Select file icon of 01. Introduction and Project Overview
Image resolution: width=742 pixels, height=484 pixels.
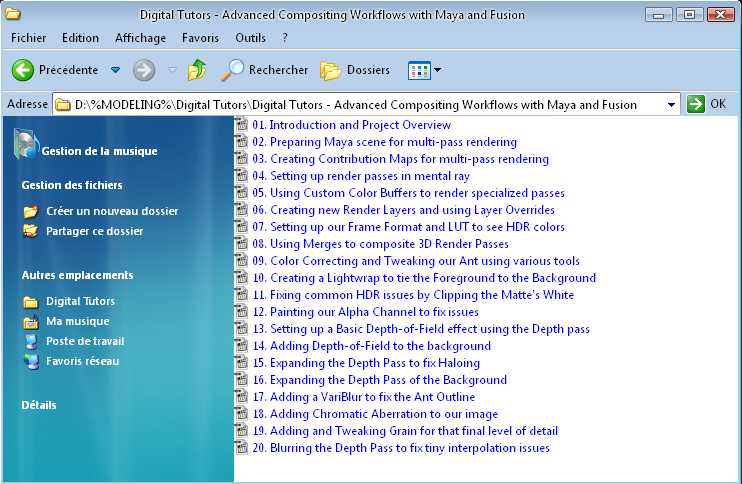coord(242,124)
